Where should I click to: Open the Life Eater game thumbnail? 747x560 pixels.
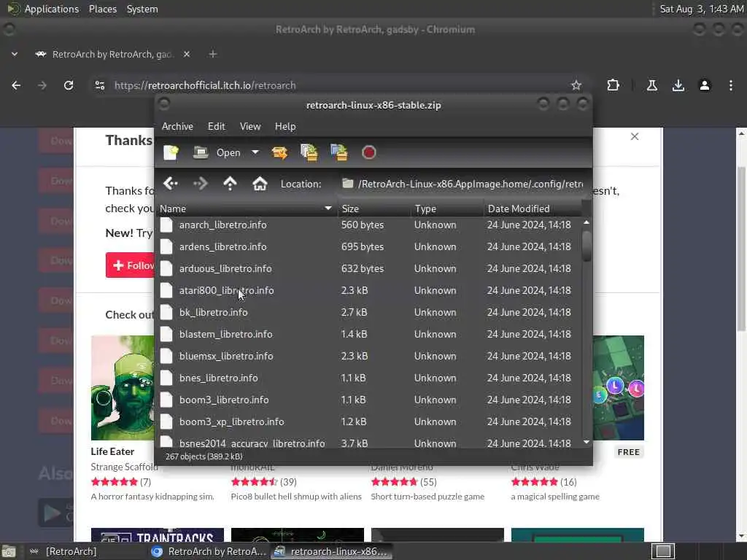coord(123,388)
